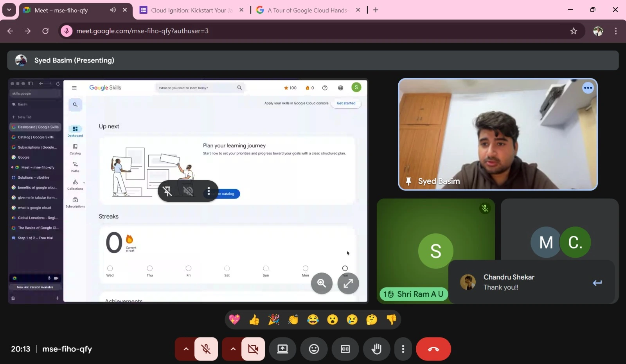This screenshot has height=364, width=626.
Task: Turn on captions with the CC button
Action: (345, 349)
